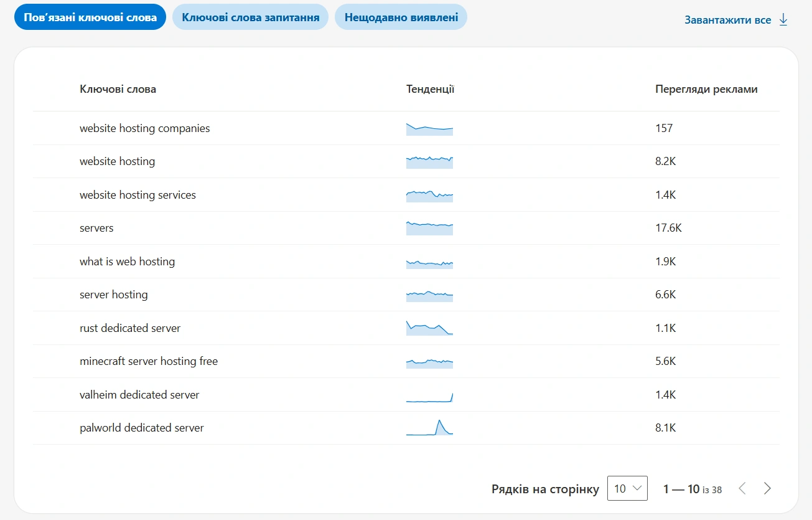This screenshot has width=812, height=520.
Task: Click the Тенденції column header
Action: pos(430,89)
